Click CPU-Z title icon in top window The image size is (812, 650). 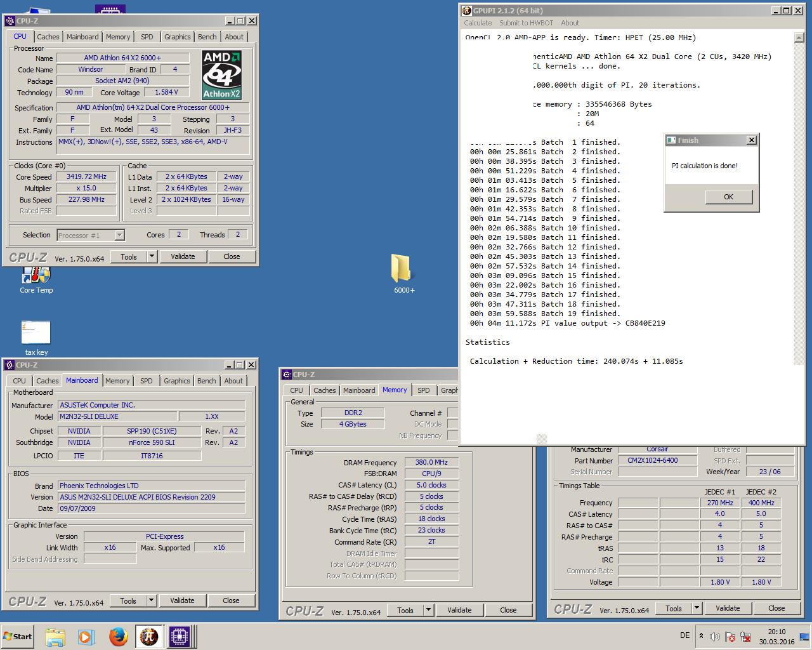point(10,21)
